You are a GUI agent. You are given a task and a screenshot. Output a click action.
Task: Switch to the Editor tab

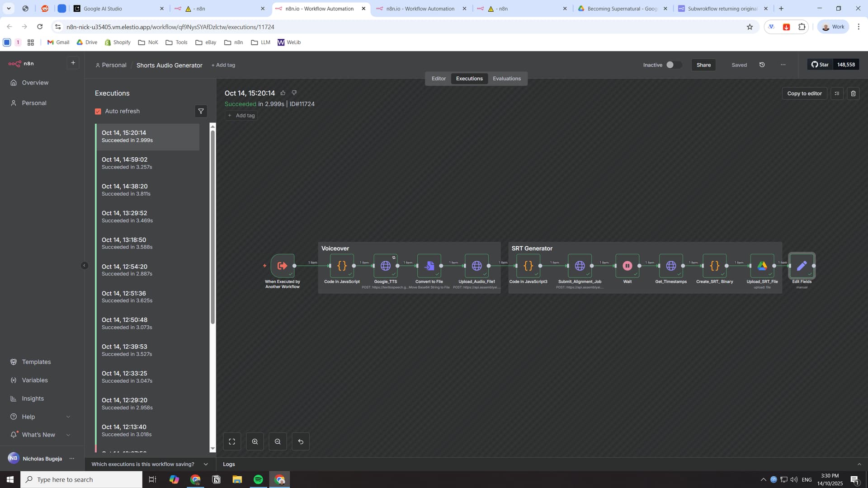(x=439, y=79)
